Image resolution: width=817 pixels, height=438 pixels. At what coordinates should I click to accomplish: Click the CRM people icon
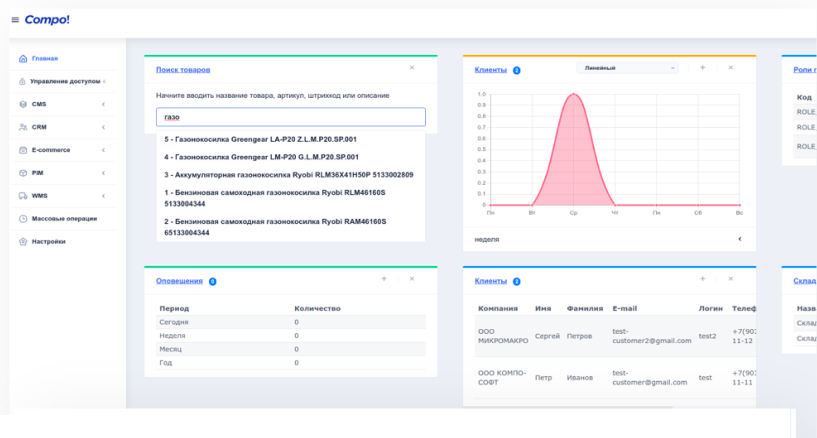[x=23, y=127]
